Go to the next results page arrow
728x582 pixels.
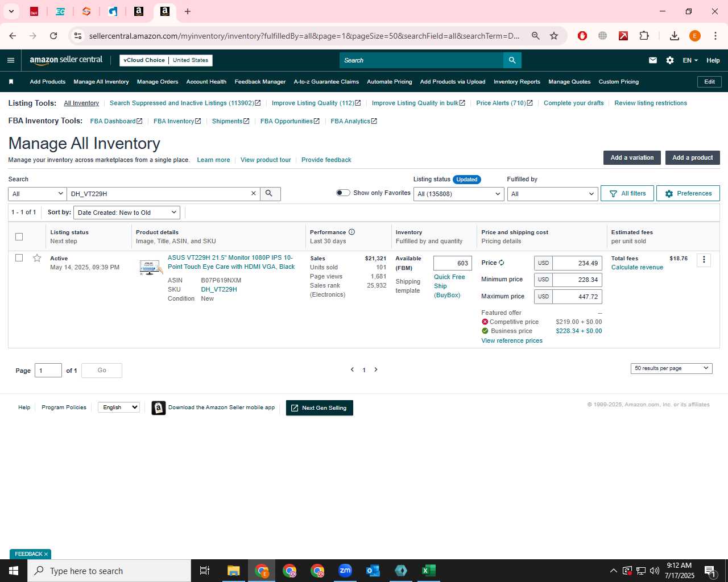[x=376, y=369]
